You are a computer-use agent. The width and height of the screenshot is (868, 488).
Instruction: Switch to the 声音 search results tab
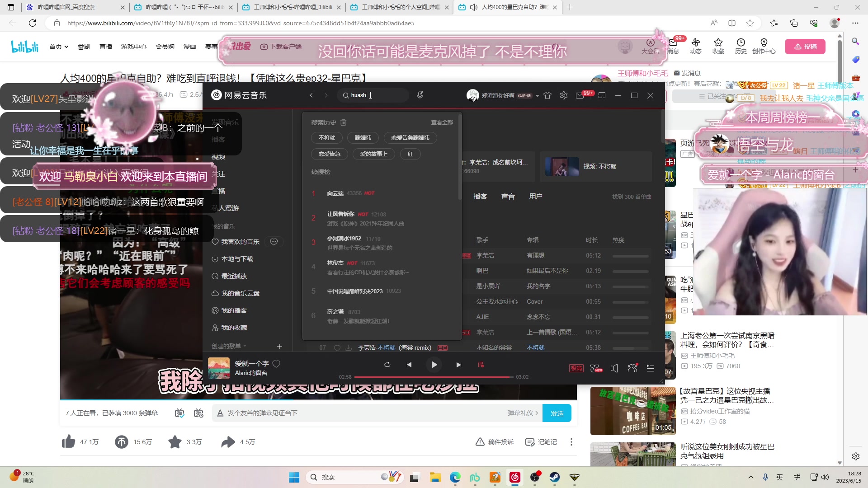[x=508, y=197]
